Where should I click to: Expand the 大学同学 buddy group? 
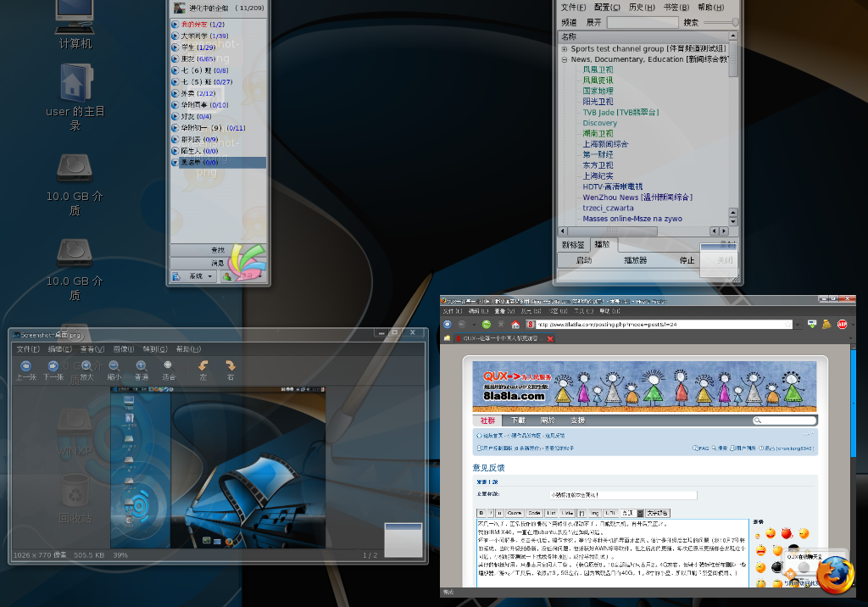pyautogui.click(x=175, y=36)
